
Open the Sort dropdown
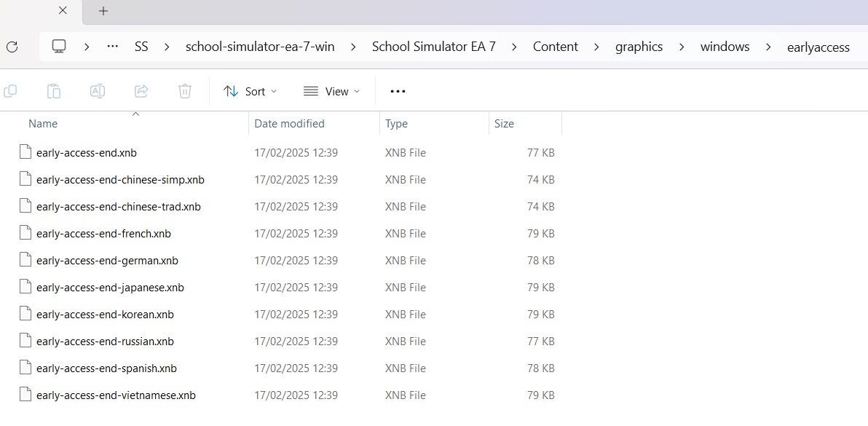(250, 91)
